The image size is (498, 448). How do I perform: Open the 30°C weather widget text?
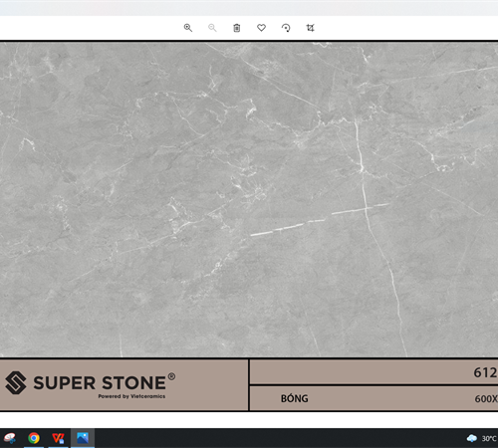click(489, 439)
